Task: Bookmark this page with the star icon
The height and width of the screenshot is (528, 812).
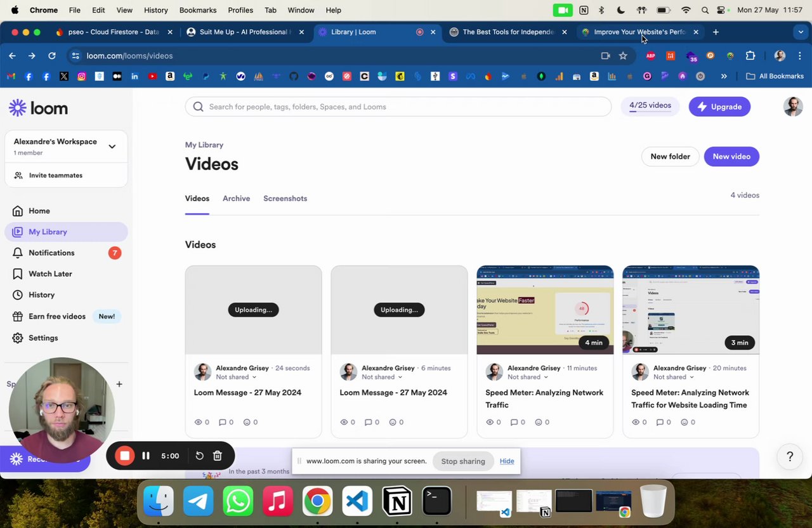Action: (x=623, y=56)
